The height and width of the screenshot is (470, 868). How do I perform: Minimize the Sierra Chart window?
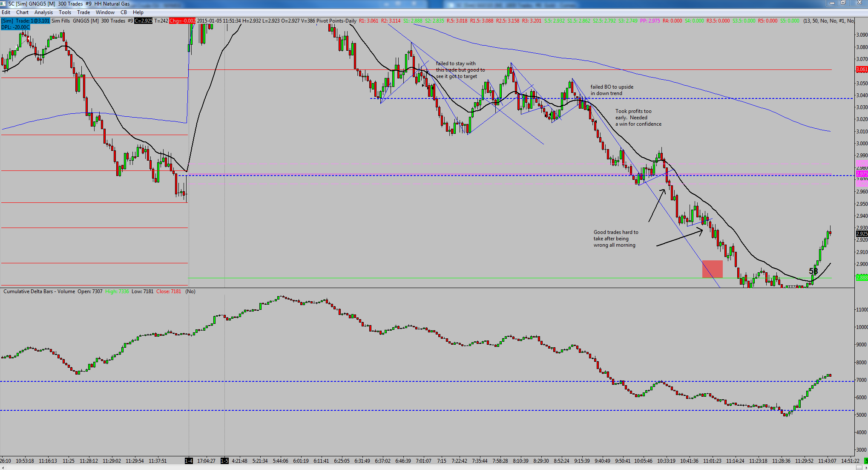tap(832, 3)
